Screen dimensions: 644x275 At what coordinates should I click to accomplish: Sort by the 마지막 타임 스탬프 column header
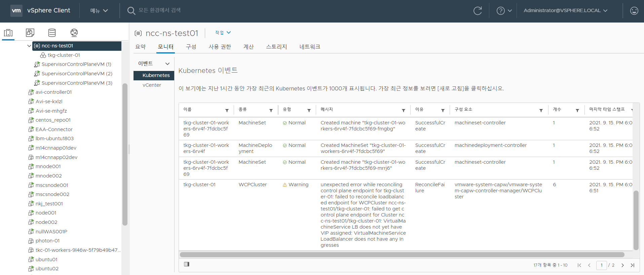pos(607,110)
